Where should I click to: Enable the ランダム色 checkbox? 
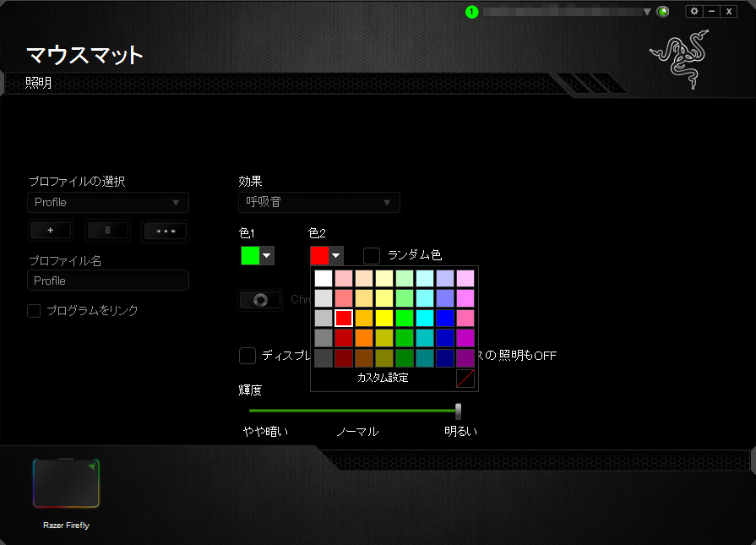(x=371, y=255)
